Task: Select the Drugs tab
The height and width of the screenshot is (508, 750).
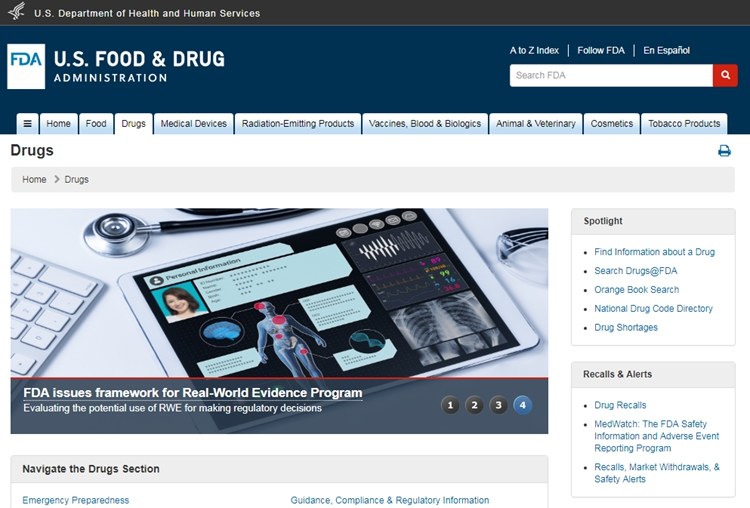Action: click(x=133, y=124)
